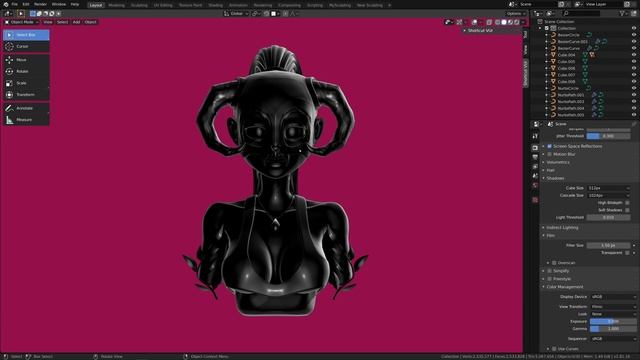Open the Global transform orientation dropdown
Image resolution: width=640 pixels, height=360 pixels.
(x=236, y=13)
